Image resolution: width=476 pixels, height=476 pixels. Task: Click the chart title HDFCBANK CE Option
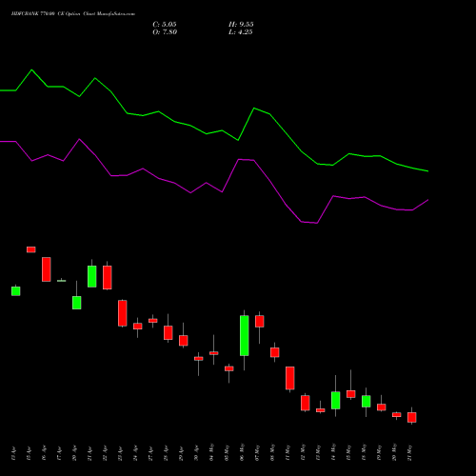pos(73,14)
